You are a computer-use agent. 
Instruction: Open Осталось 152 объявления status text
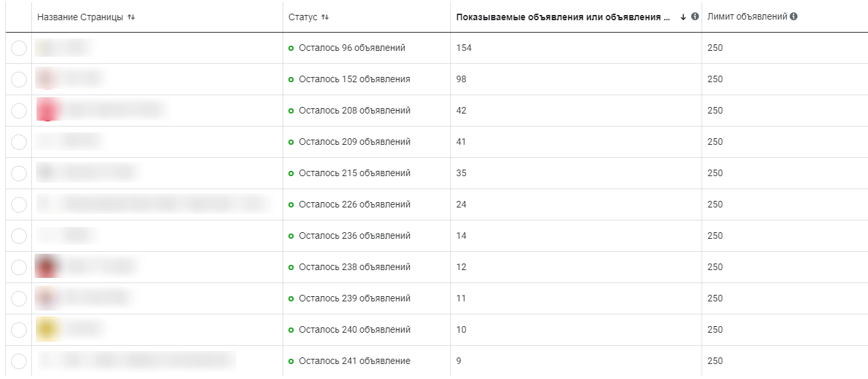tap(354, 80)
